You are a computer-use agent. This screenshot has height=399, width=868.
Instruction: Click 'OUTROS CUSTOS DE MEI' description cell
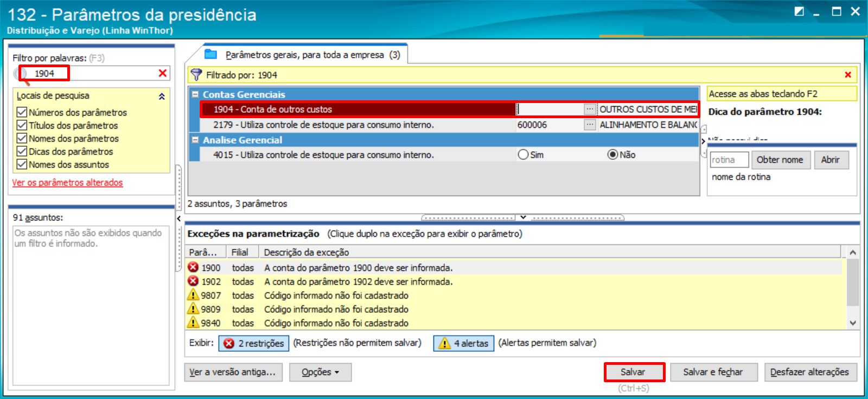click(648, 109)
